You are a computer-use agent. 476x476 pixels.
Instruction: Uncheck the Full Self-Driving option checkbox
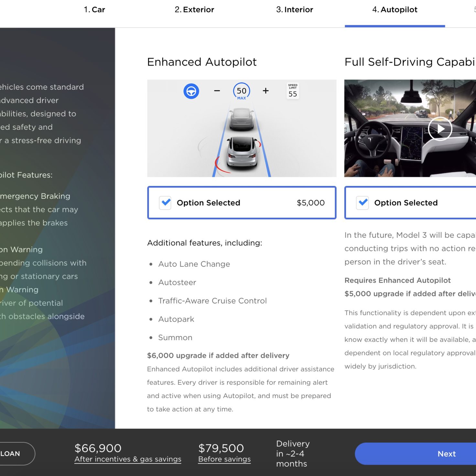[362, 203]
